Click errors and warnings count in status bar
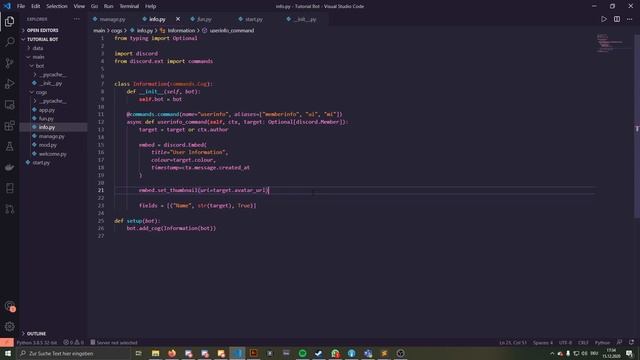Image resolution: width=640 pixels, height=360 pixels. pyautogui.click(x=74, y=342)
